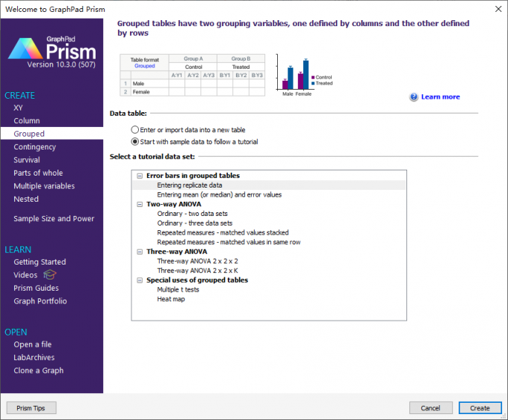Open Prism Guides
Viewport: 508px width, 420px height.
(36, 288)
